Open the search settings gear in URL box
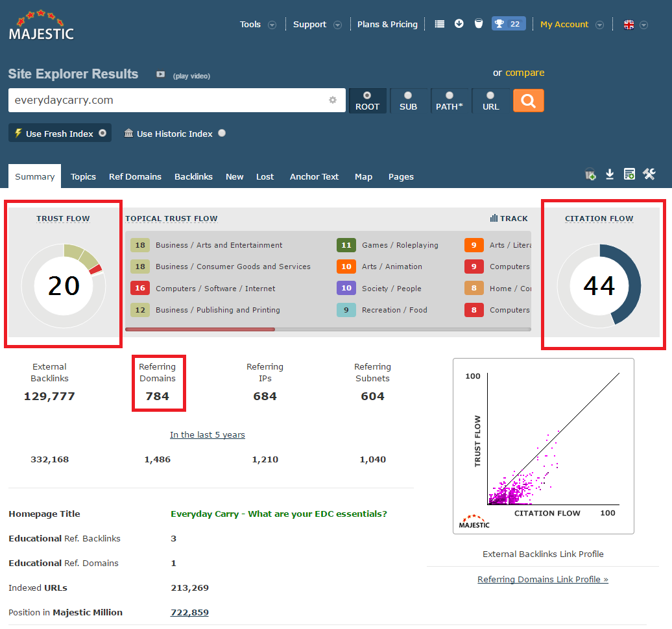Viewport: 672px width, 629px height. point(333,101)
